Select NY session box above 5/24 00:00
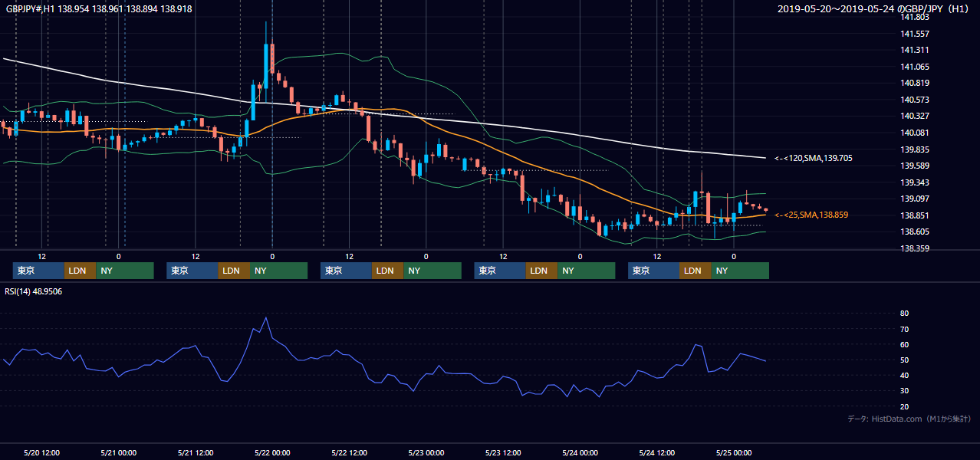This screenshot has width=980, height=460. 586,271
